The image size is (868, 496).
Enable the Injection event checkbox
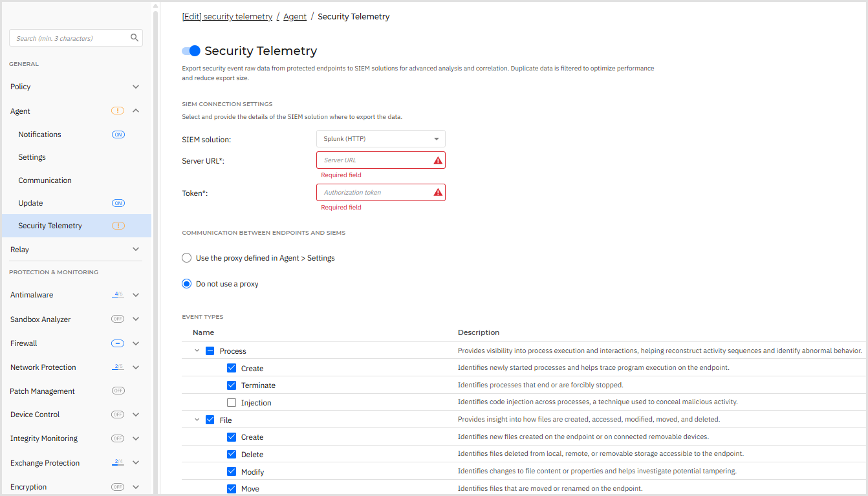[x=232, y=403]
